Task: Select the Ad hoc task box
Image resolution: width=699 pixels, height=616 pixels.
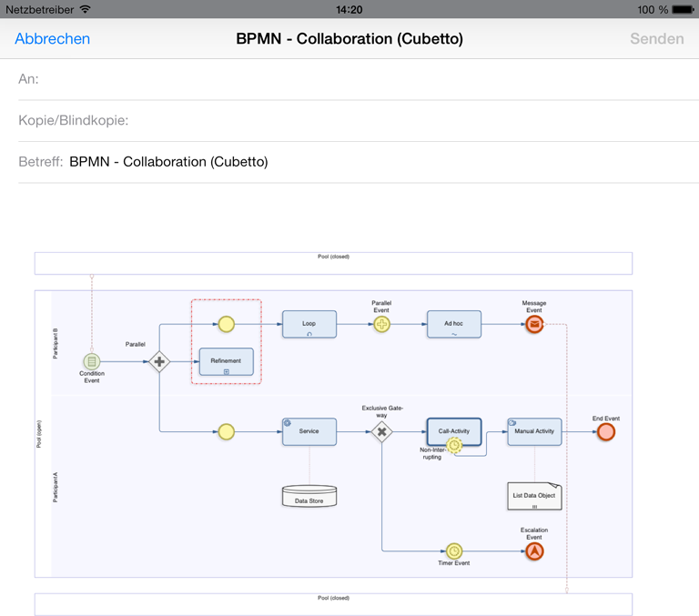Action: coord(454,324)
